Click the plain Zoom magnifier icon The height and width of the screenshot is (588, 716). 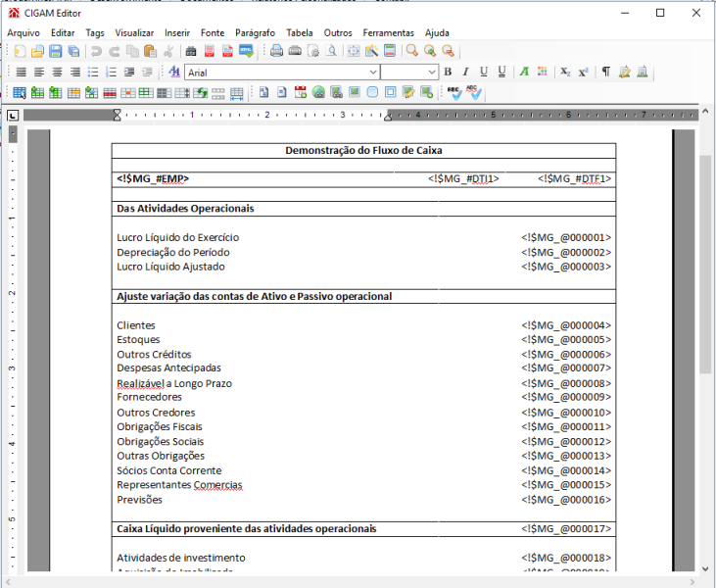tap(412, 51)
